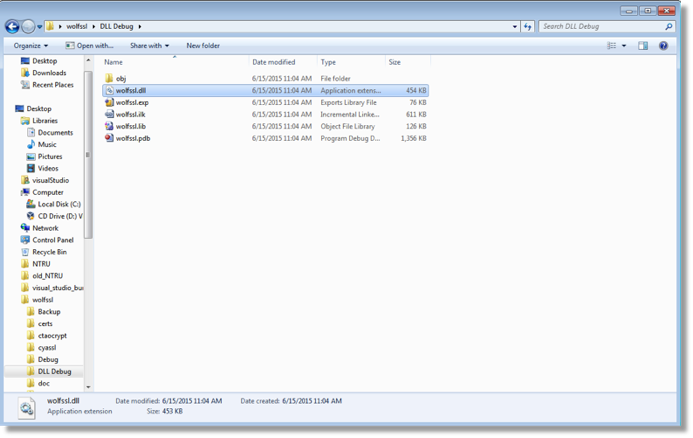Select the wolfssl.lib file icon
The image size is (693, 438).
coord(109,126)
